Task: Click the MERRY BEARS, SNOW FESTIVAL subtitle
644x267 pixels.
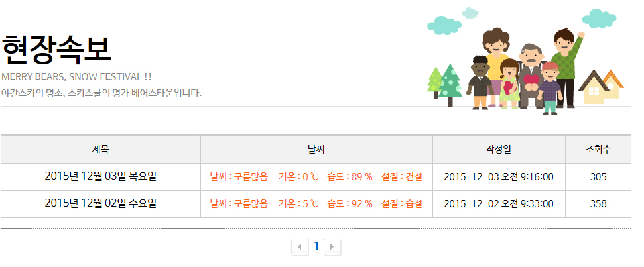Action: tap(76, 76)
